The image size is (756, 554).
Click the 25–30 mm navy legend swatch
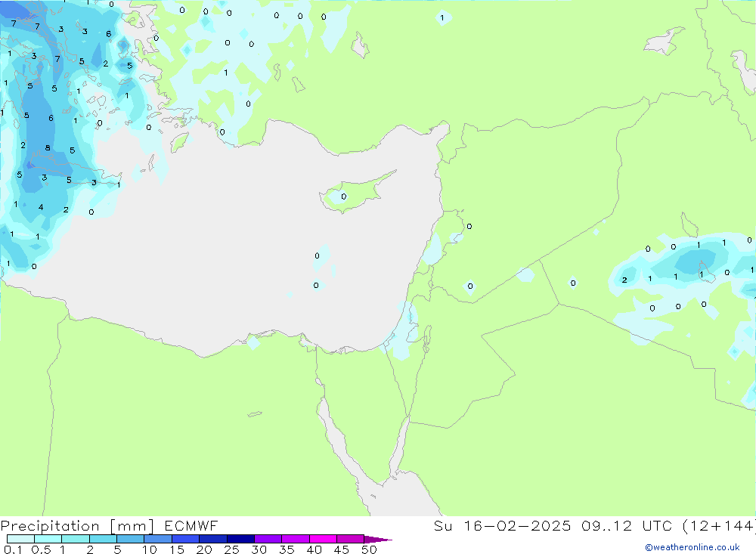pos(240,539)
